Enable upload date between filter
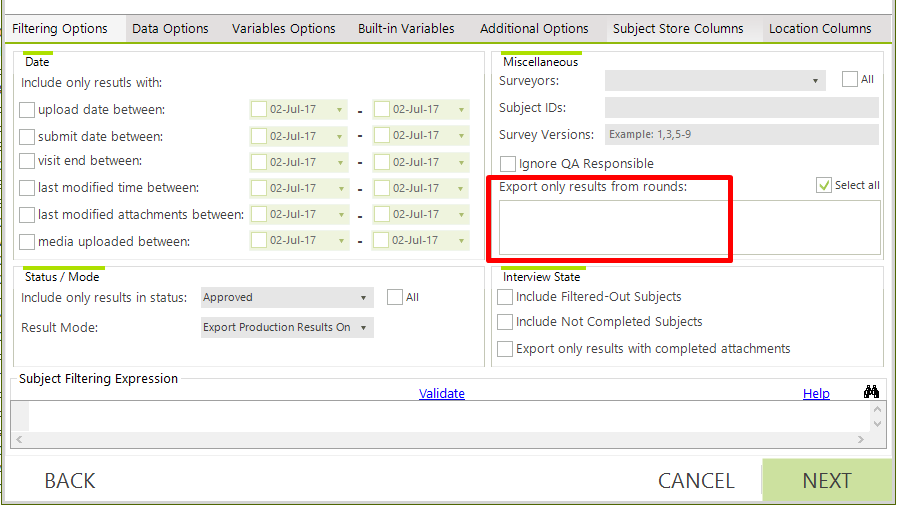Image resolution: width=898 pixels, height=505 pixels. [27, 109]
